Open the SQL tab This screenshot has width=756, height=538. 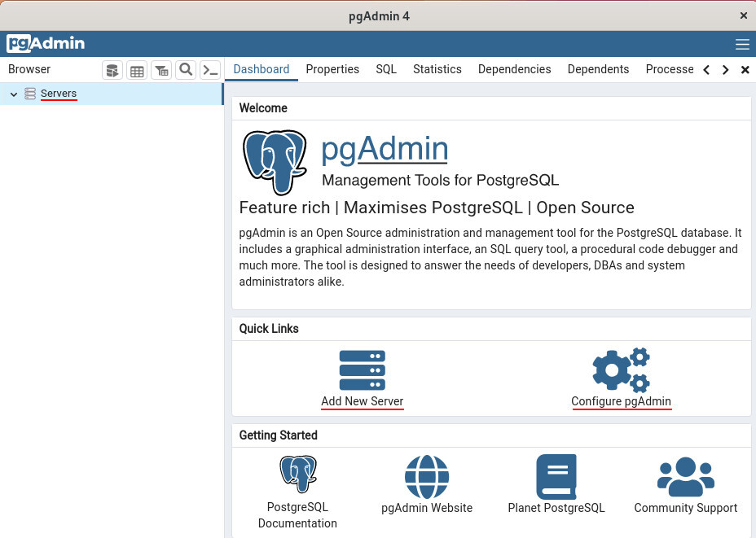pyautogui.click(x=386, y=69)
